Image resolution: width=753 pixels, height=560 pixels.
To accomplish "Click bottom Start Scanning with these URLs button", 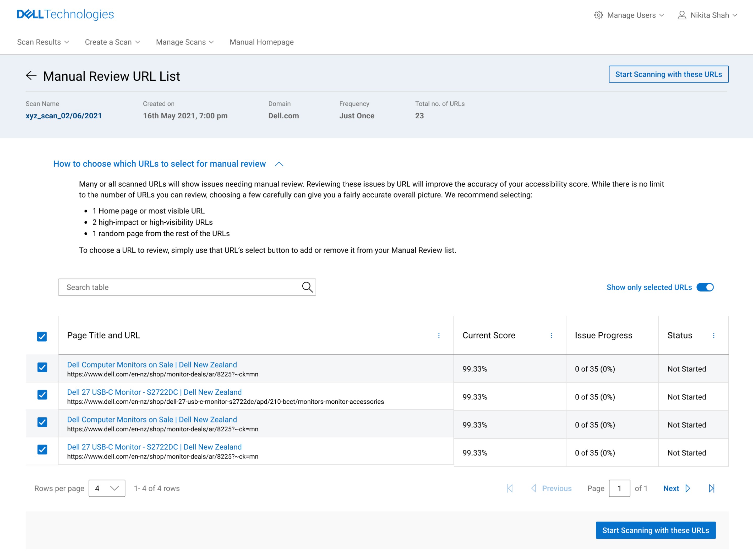I will click(655, 530).
